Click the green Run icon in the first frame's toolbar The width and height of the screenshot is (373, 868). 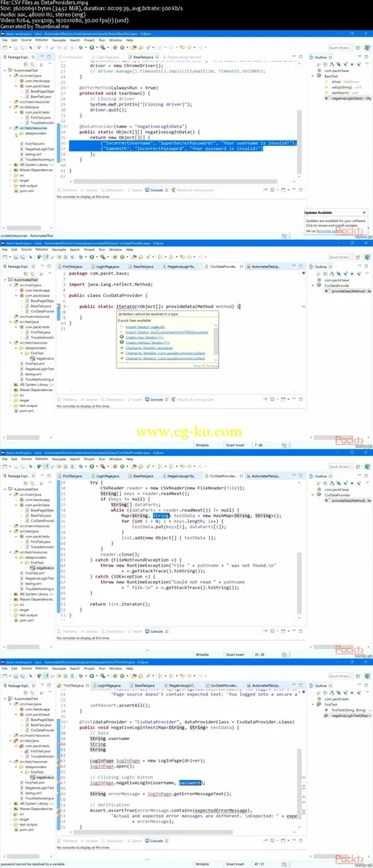[x=91, y=47]
